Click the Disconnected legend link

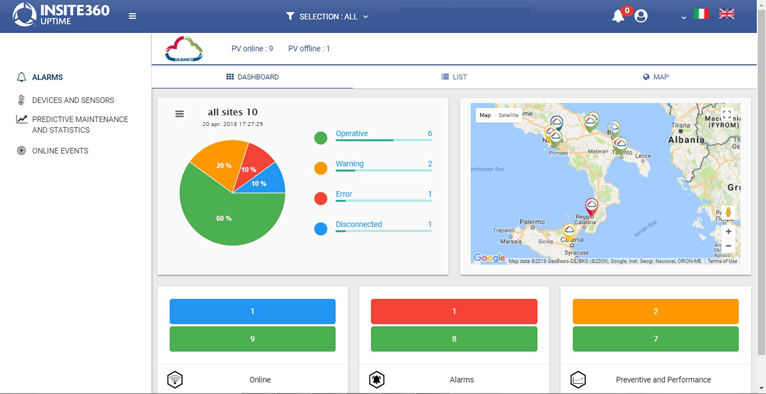(x=359, y=224)
